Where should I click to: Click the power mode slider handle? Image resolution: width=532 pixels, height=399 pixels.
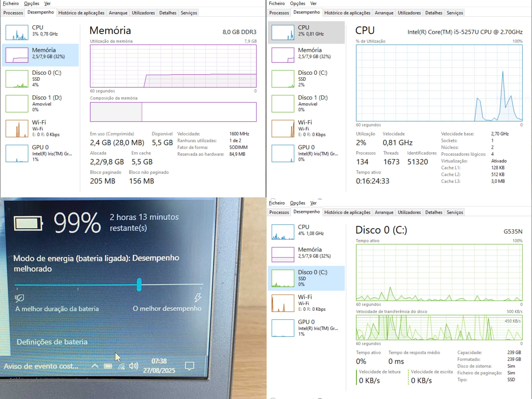139,284
